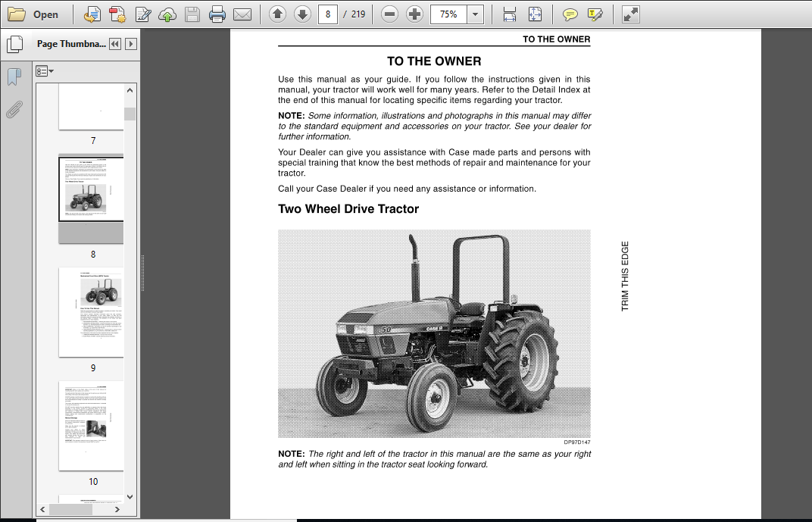Image resolution: width=812 pixels, height=522 pixels.
Task: Click the 'TRIM THIS EDGE' vertical text
Action: (x=625, y=276)
